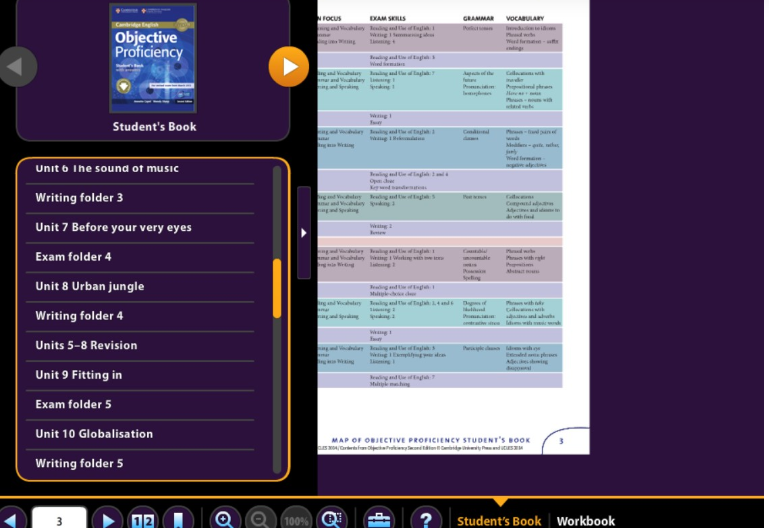Open the help question mark
This screenshot has width=769, height=528.
coord(426,520)
